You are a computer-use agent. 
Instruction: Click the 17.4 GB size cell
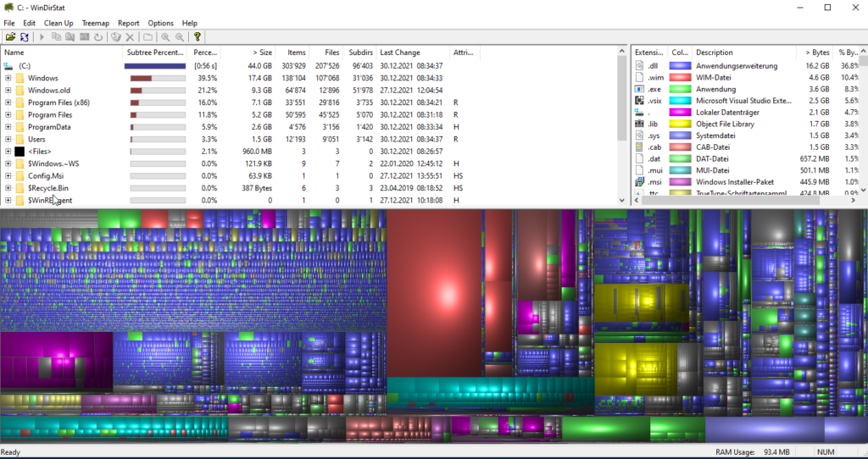259,78
